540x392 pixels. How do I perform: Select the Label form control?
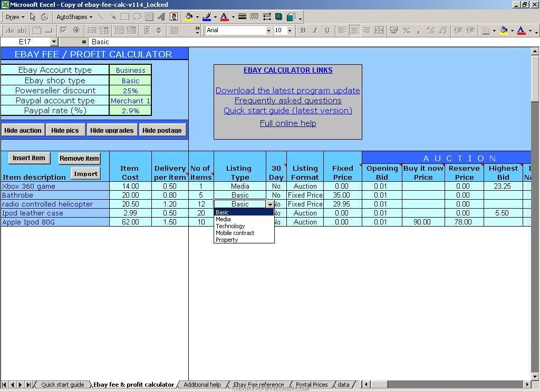tap(9, 30)
